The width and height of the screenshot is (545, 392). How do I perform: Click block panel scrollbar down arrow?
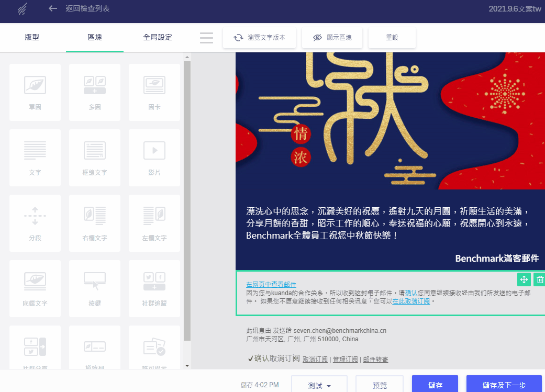tap(187, 366)
